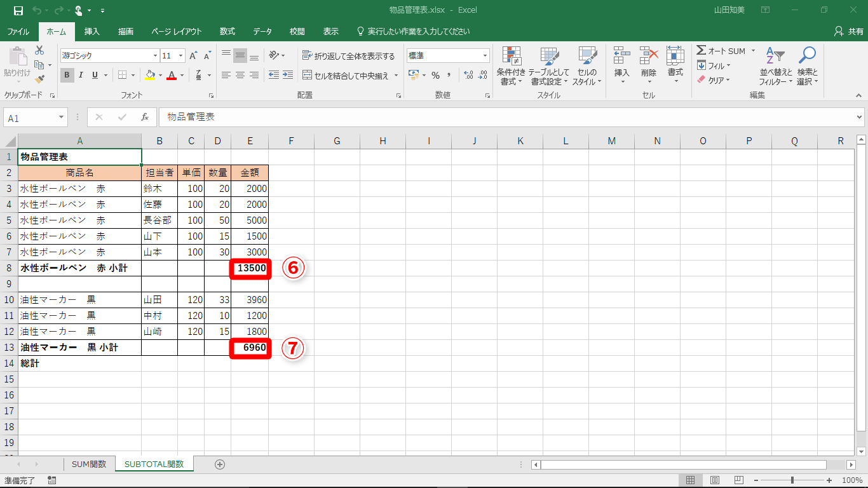
Task: Click the クリア button
Action: [x=714, y=80]
